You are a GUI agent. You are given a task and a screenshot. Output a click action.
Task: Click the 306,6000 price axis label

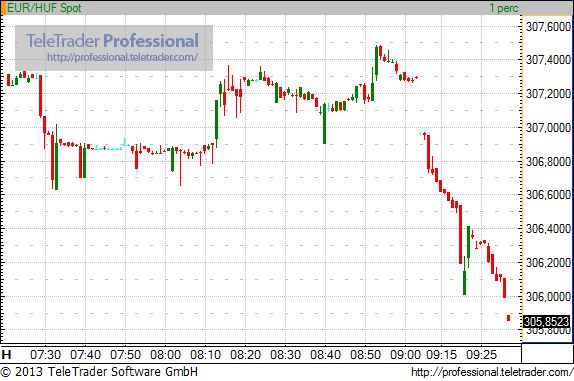tap(548, 194)
